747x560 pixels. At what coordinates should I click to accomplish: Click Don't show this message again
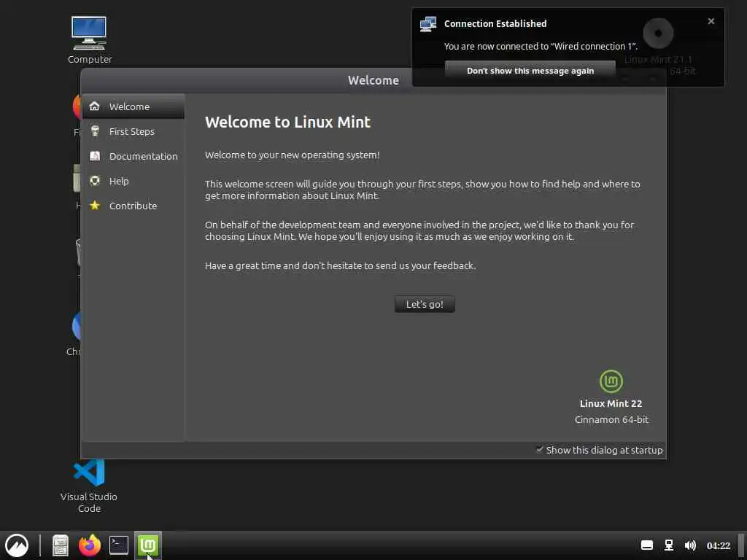530,71
